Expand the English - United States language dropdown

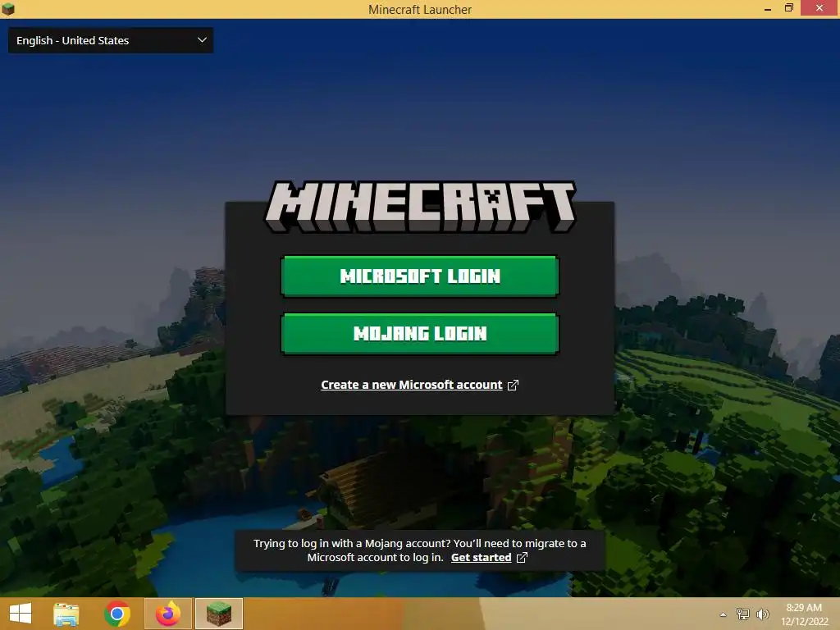coord(111,40)
